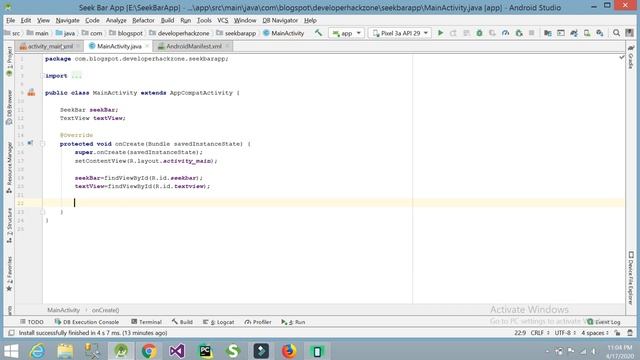
Task: Open Firefox from the Windows taskbar
Action: click(x=289, y=351)
